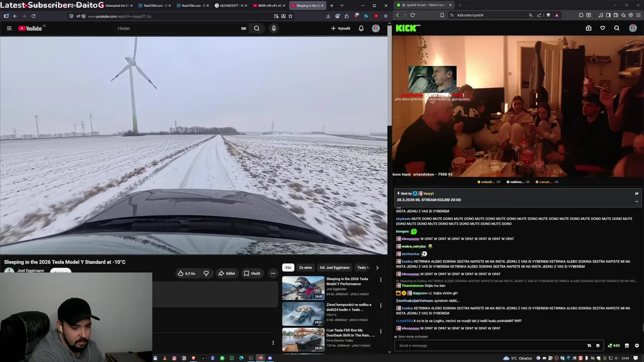Start voice search with the microphone icon
The height and width of the screenshot is (362, 644).
274,28
